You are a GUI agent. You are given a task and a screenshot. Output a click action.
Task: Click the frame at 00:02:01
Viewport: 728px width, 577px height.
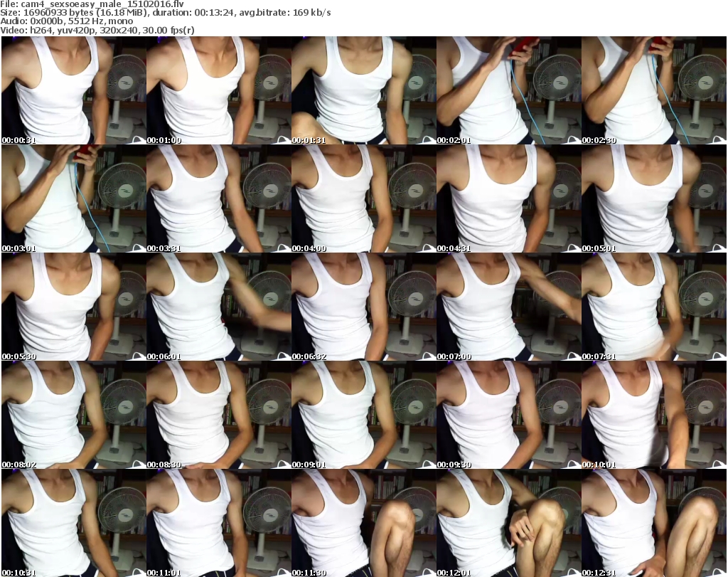pyautogui.click(x=508, y=90)
